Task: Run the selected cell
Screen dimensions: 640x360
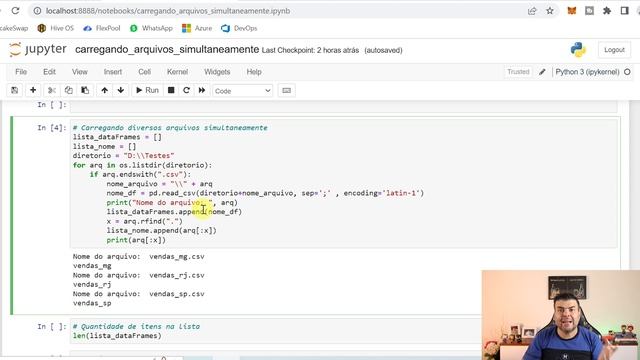Action: [147, 90]
